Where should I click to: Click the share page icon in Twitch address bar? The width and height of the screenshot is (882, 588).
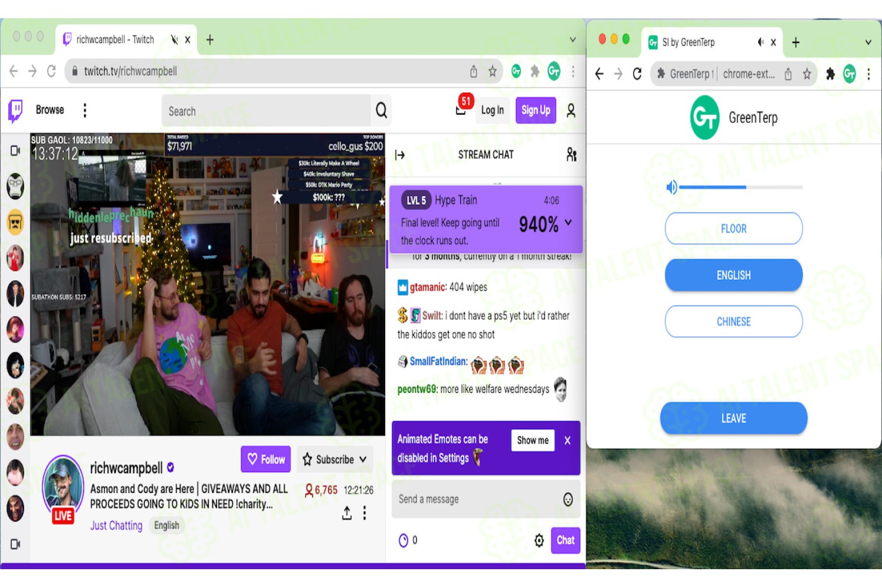point(474,72)
